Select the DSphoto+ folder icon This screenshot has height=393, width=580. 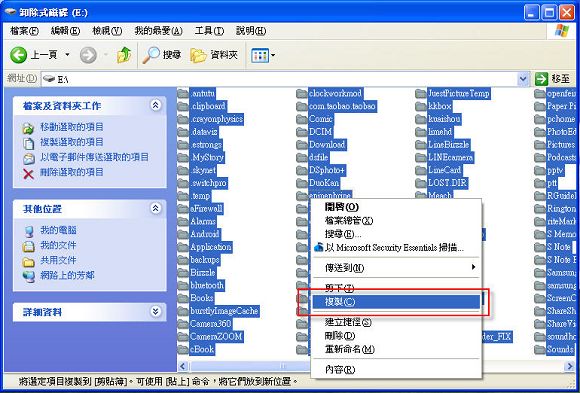302,170
